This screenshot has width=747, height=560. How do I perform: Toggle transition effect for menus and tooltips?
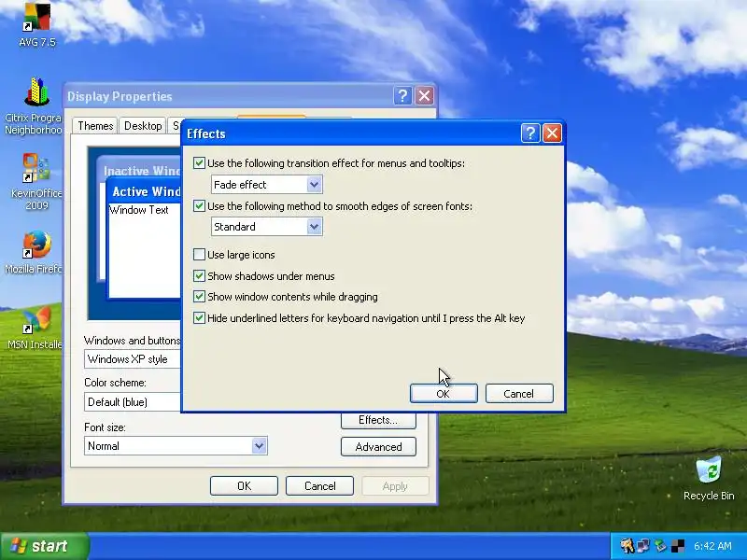pyautogui.click(x=199, y=163)
